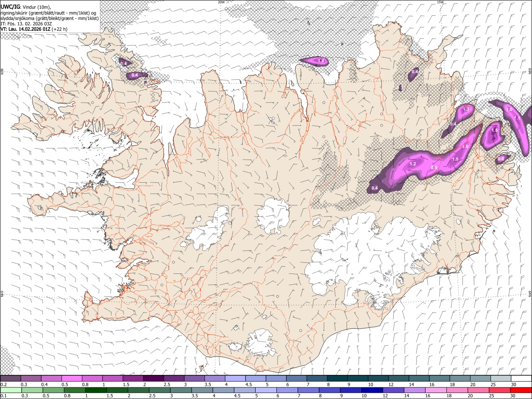Image resolution: width=532 pixels, height=399 pixels.
Task: Click the 0.6 snowfall value near the east coast
Action: (501, 159)
